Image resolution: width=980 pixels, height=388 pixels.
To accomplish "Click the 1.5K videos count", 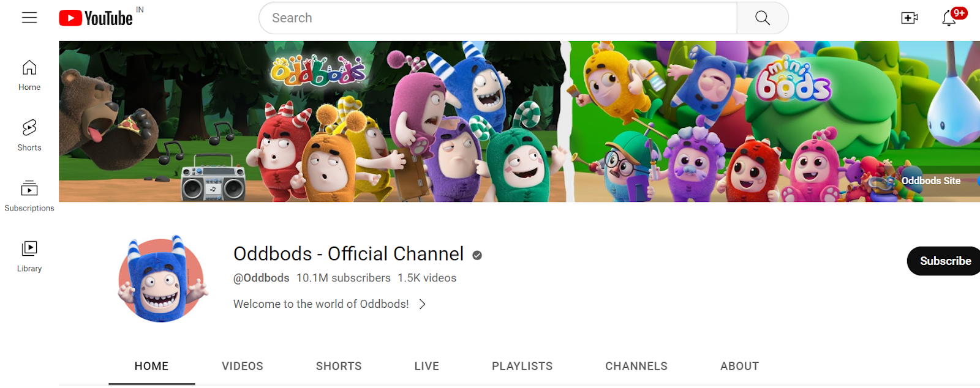I will coord(427,278).
